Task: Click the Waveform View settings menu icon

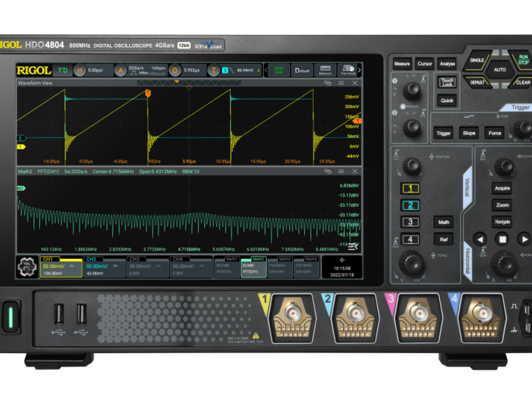Action: [341, 83]
